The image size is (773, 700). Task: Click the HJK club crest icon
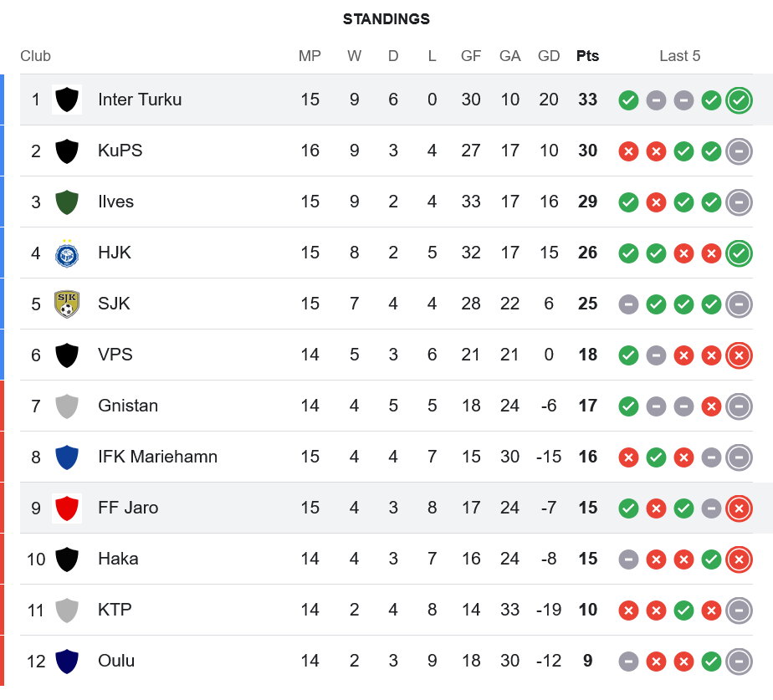(x=67, y=253)
